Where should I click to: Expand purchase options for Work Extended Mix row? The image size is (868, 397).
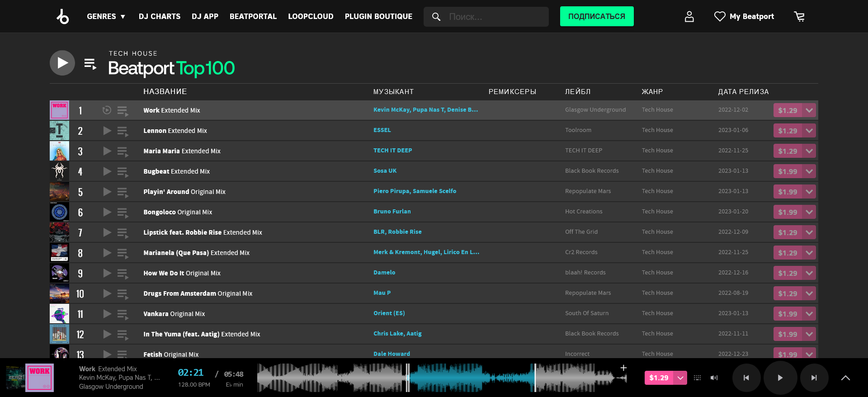pyautogui.click(x=809, y=110)
